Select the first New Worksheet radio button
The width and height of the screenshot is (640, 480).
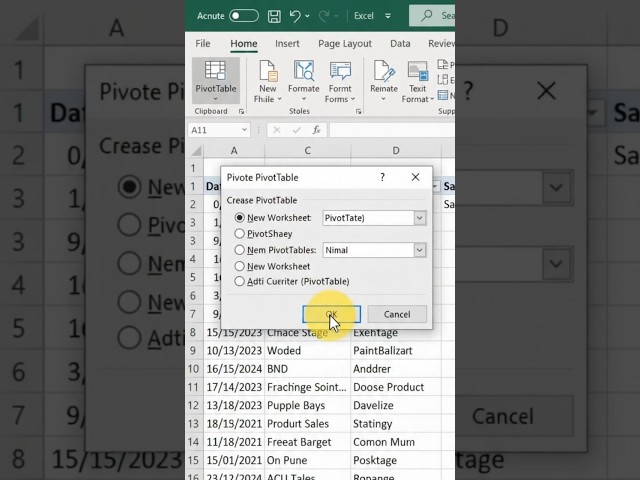coord(240,218)
